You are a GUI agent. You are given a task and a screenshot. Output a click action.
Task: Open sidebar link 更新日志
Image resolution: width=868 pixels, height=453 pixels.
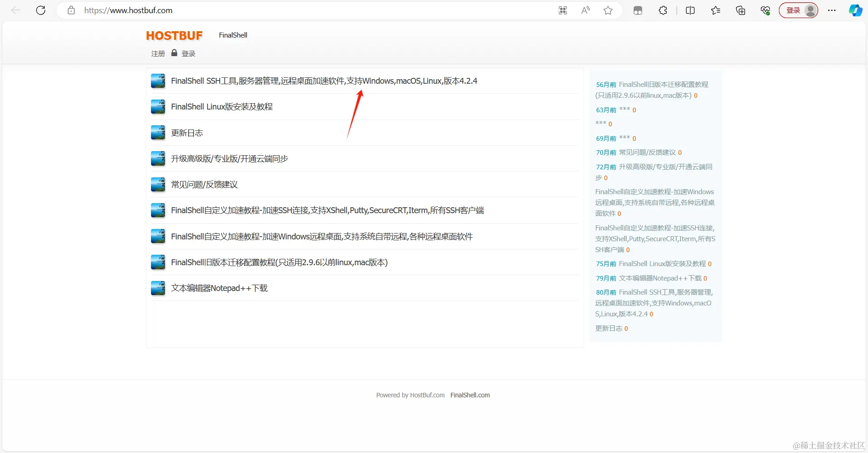(x=609, y=329)
